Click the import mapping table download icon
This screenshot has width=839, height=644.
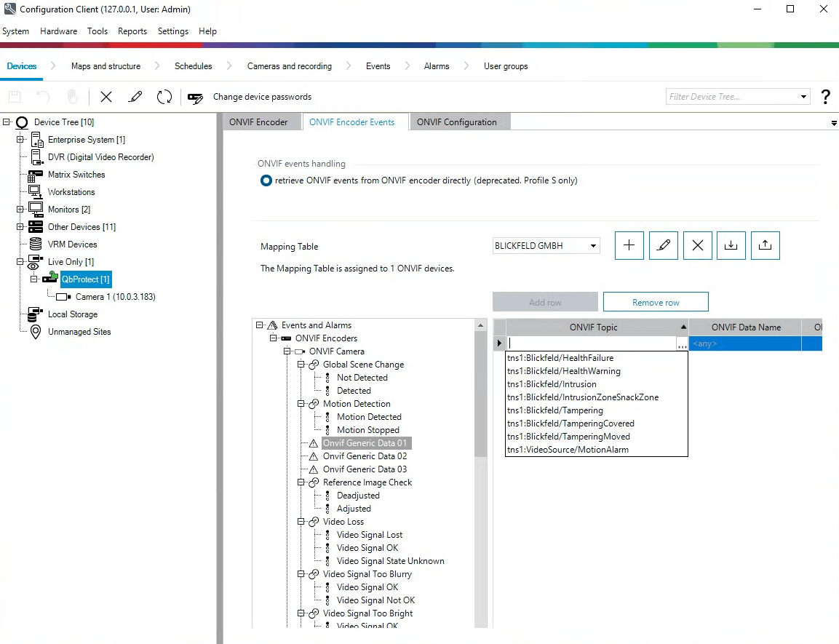pos(731,246)
